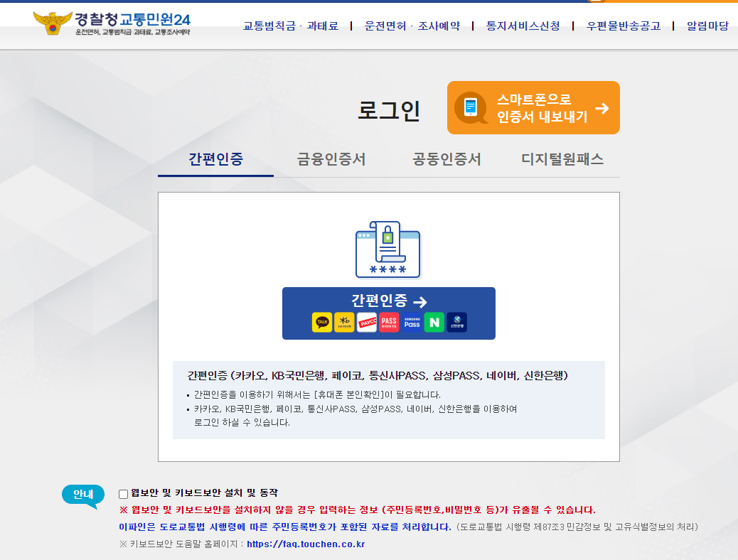
Task: Enable 웹보안 및 키보드보안 설치 checkbox
Action: tap(123, 494)
